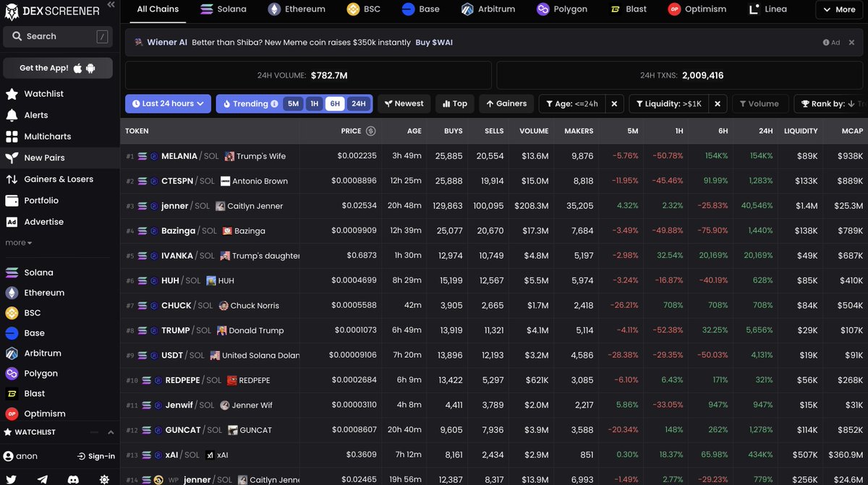
Task: Click the anon user avatar icon
Action: pyautogui.click(x=9, y=456)
